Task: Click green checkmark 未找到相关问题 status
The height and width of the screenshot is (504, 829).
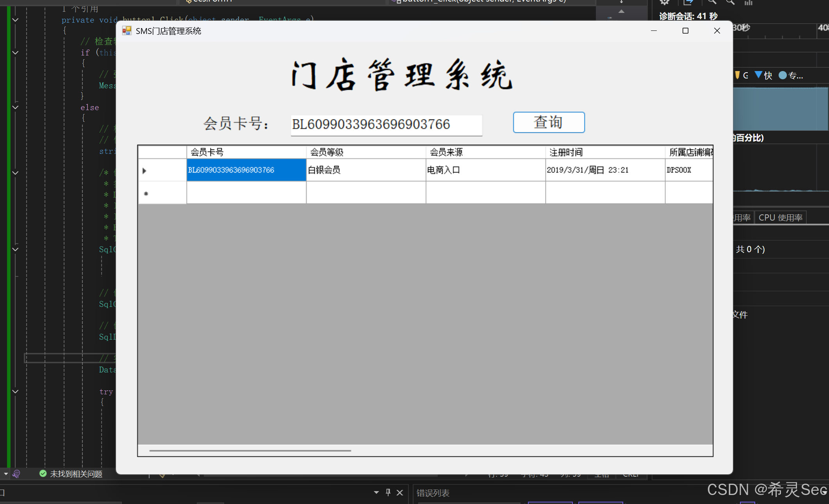Action: (71, 474)
